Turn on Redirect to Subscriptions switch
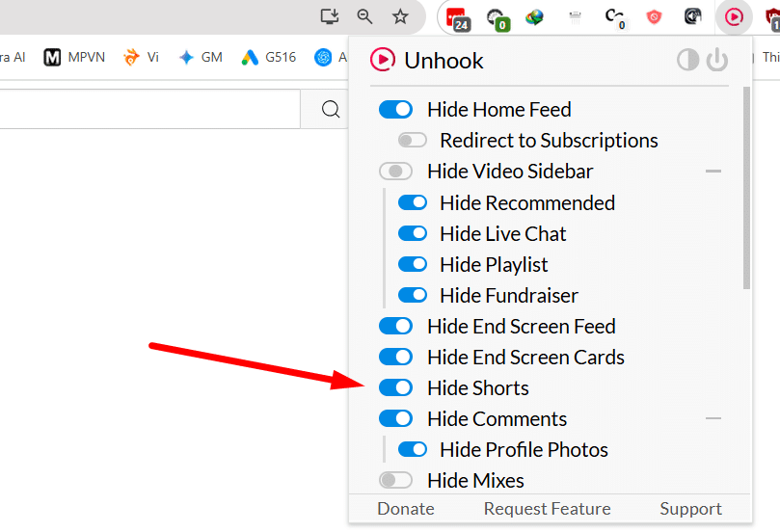The height and width of the screenshot is (532, 780). [x=413, y=140]
